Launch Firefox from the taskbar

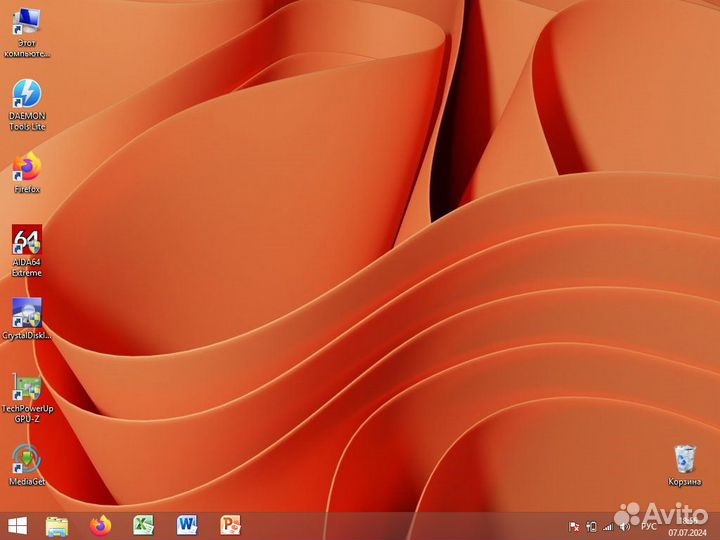[x=100, y=525]
